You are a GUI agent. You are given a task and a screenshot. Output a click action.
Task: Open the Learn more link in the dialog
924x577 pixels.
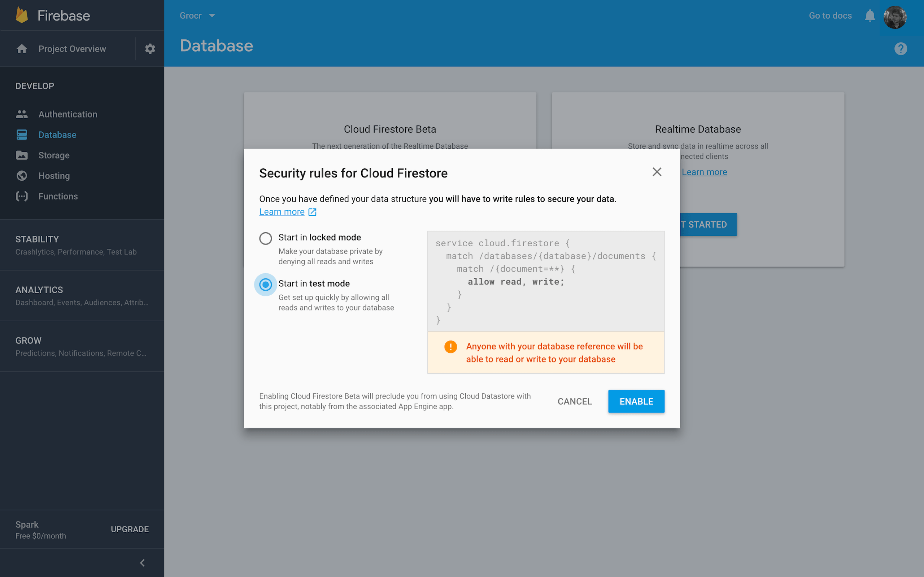pyautogui.click(x=282, y=211)
